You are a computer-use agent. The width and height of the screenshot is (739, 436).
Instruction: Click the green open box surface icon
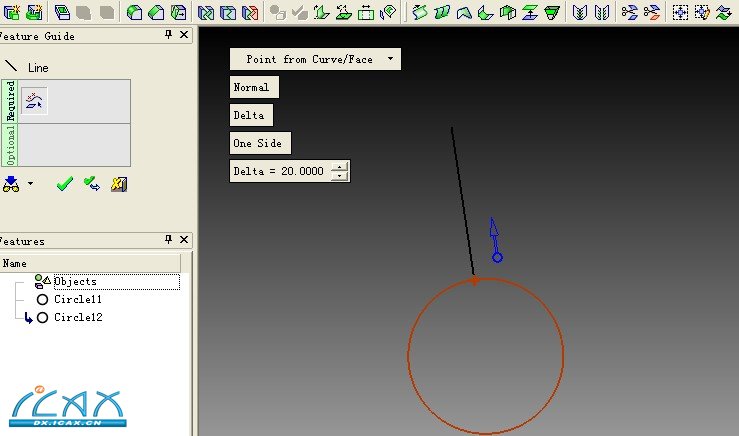[508, 12]
